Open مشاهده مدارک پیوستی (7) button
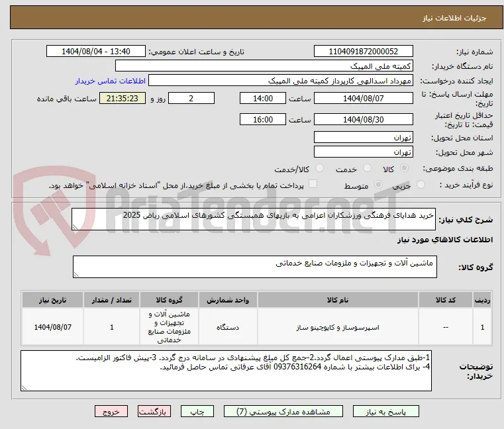 pos(283,411)
